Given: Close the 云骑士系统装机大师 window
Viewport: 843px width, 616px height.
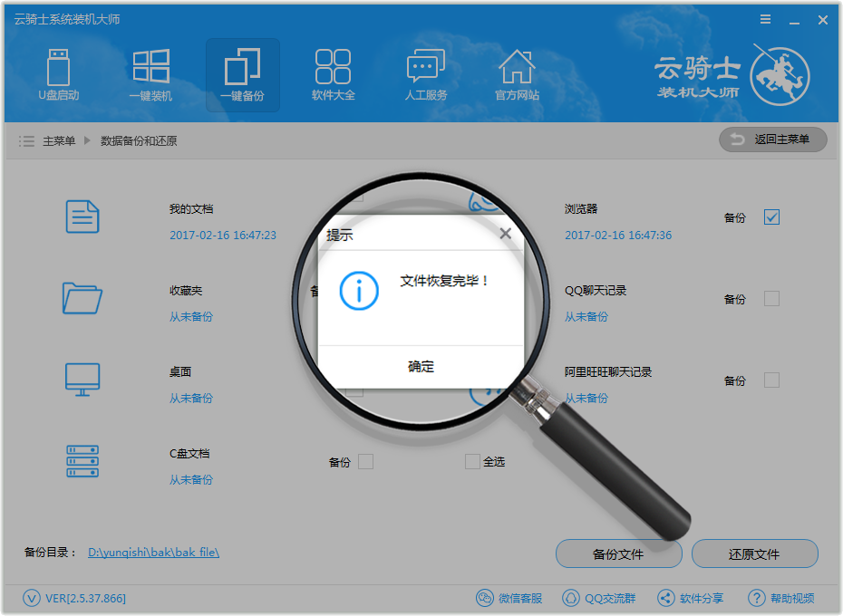Looking at the screenshot, I should tap(822, 20).
